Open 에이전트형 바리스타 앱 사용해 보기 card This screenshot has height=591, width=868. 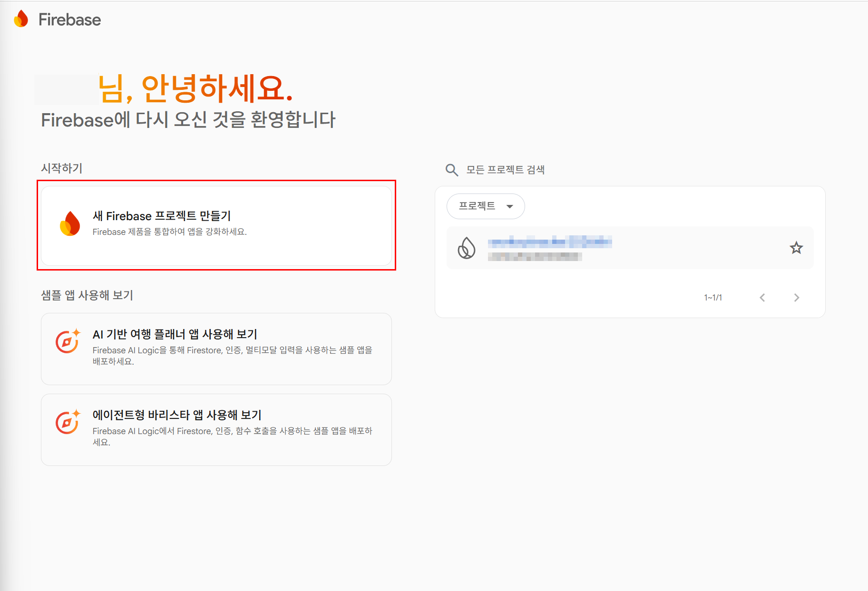[216, 430]
